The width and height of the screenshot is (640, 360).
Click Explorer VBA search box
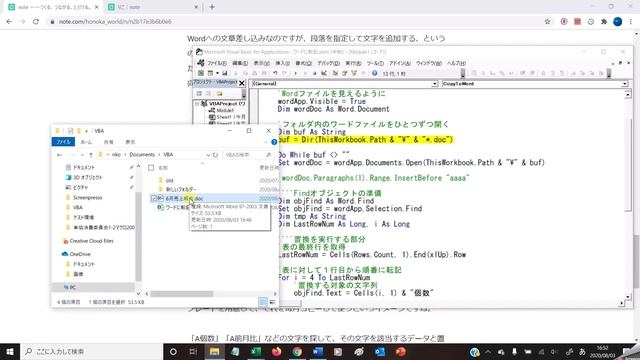pos(248,155)
